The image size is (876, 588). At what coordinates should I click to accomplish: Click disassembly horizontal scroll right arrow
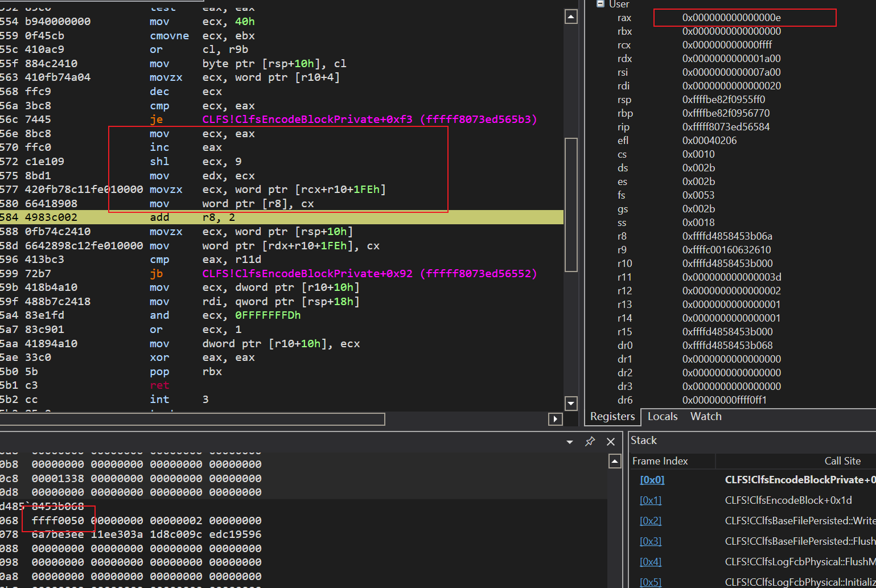556,419
